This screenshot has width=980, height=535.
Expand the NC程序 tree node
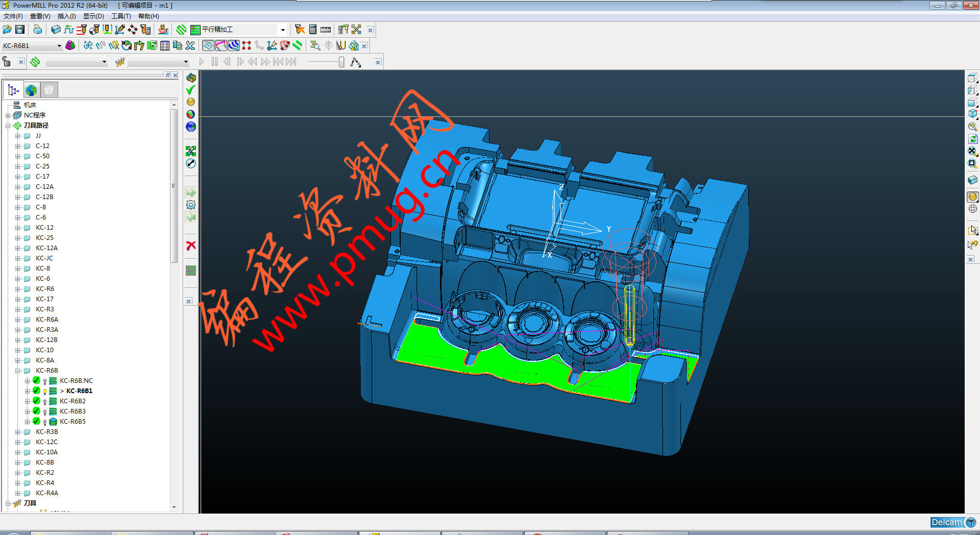click(x=8, y=115)
